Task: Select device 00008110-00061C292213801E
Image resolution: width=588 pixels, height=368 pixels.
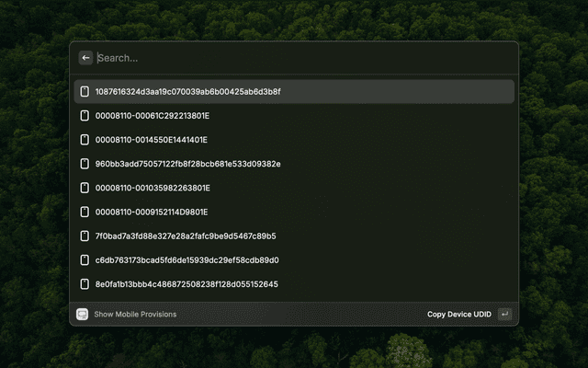Action: tap(153, 116)
